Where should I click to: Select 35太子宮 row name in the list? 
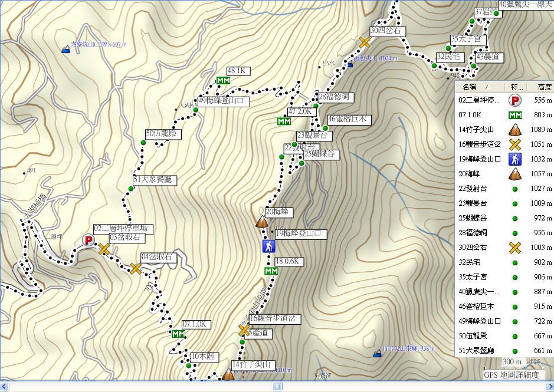[x=473, y=277]
